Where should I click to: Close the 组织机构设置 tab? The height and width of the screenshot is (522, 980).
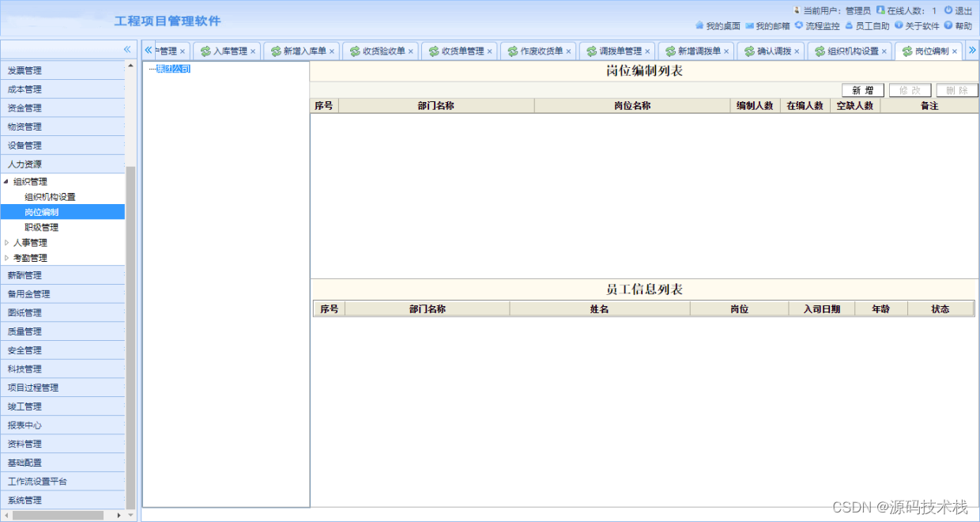tap(884, 51)
